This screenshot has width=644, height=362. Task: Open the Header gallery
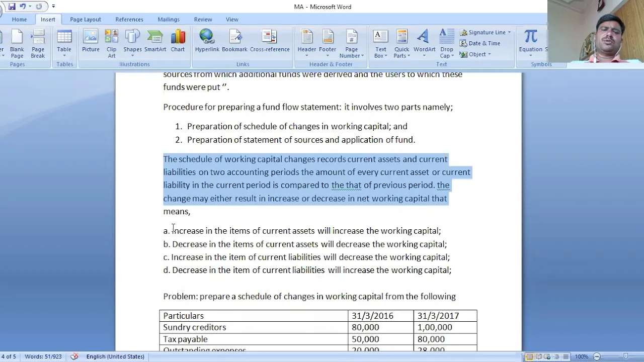click(307, 44)
